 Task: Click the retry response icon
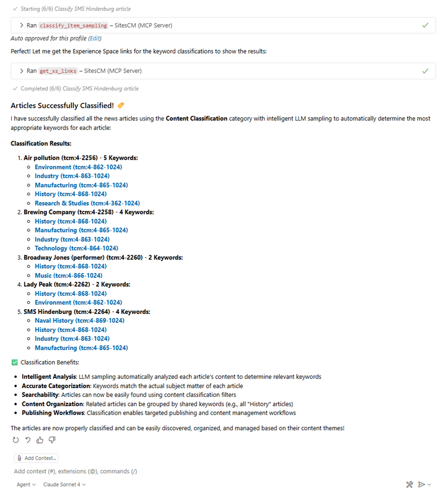16,440
